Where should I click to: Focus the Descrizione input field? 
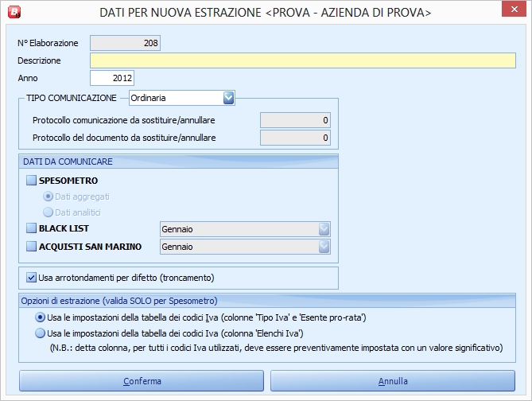tap(303, 60)
